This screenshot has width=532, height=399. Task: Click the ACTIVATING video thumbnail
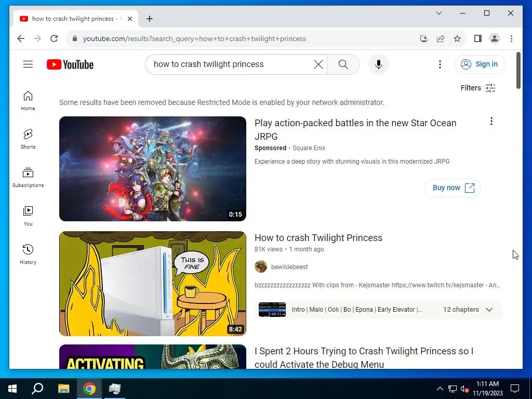(x=153, y=356)
